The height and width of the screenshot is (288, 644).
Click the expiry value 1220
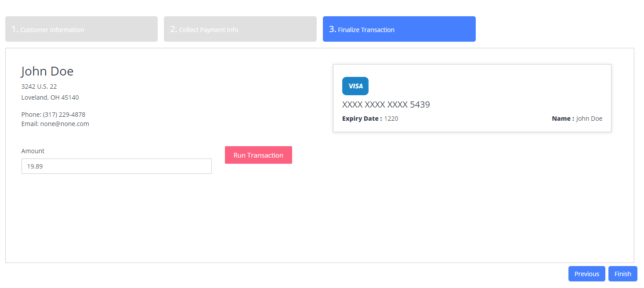tap(391, 119)
